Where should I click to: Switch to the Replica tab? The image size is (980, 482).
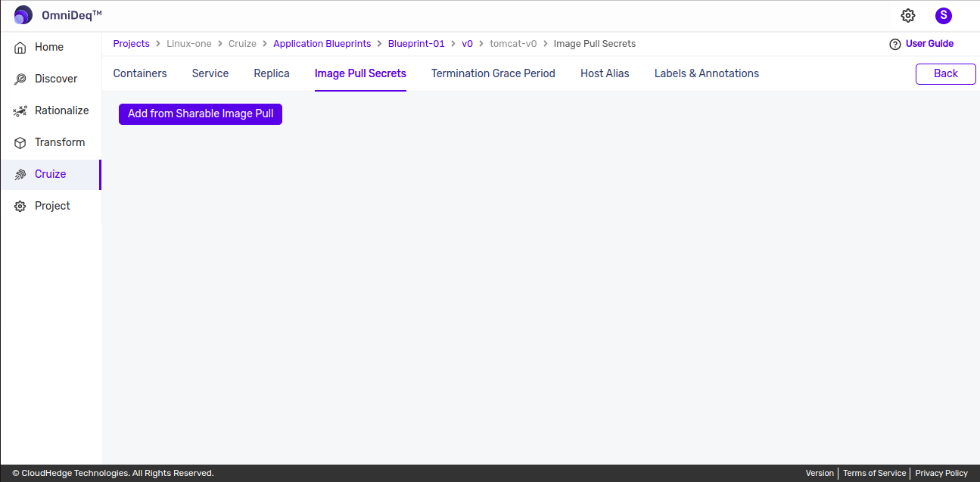tap(272, 73)
